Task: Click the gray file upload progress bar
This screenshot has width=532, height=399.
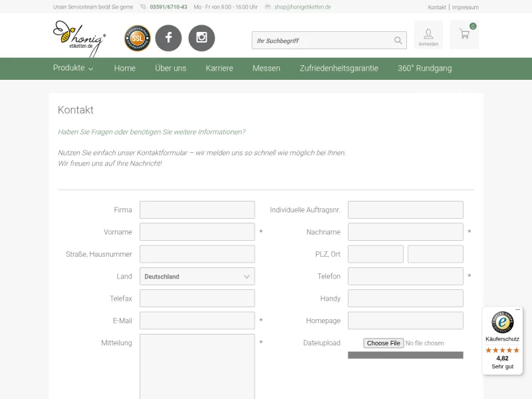Action: [x=405, y=355]
